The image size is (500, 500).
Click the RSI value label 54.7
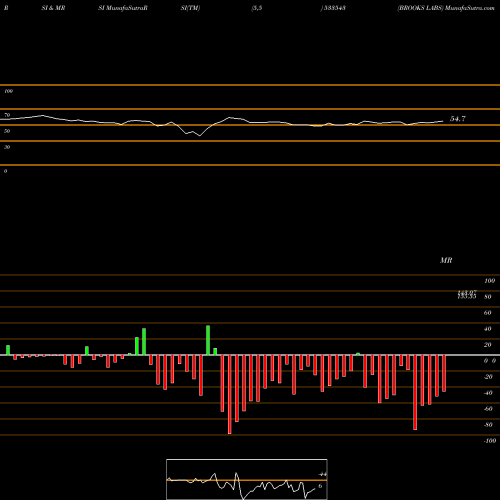point(458,119)
